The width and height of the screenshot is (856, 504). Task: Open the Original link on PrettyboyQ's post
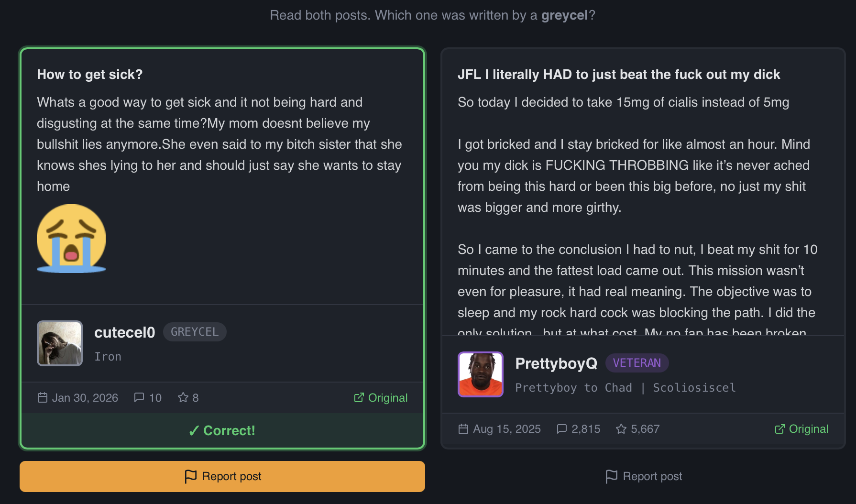801,429
